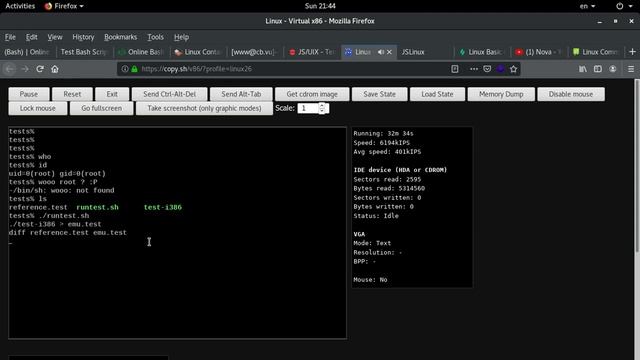640x360 pixels.
Task: Reload the current page
Action: [x=40, y=69]
